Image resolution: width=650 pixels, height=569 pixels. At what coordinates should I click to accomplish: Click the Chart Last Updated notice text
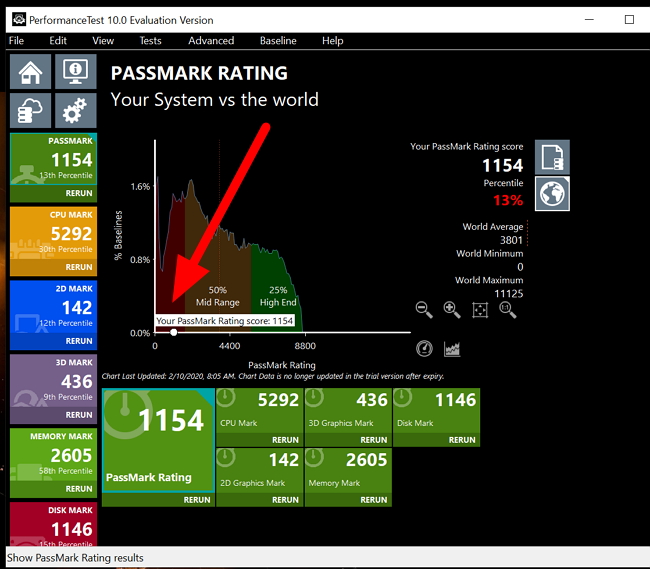[x=273, y=376]
